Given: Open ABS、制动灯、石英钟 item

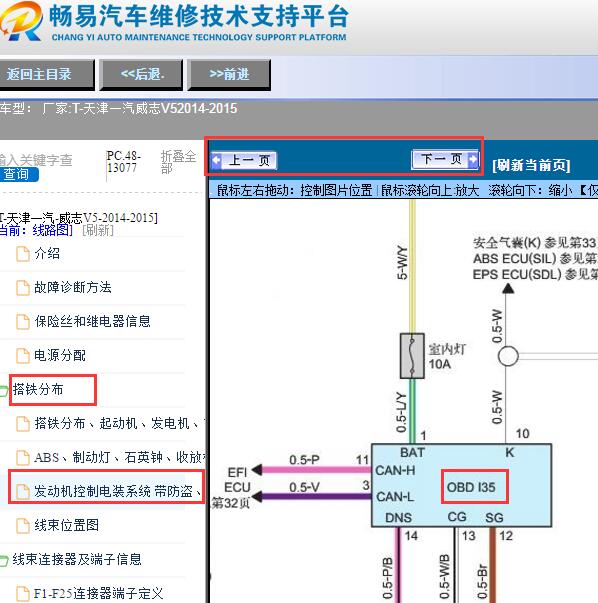Looking at the screenshot, I should 120,457.
